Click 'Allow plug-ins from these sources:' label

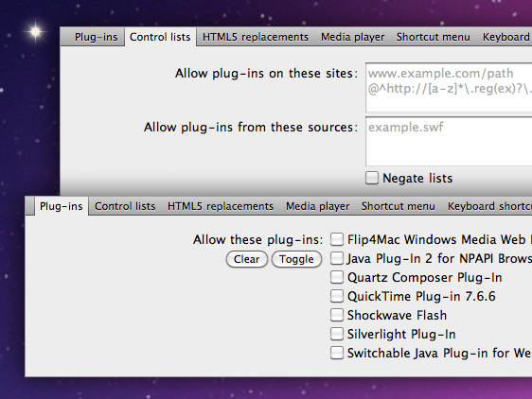(x=251, y=127)
